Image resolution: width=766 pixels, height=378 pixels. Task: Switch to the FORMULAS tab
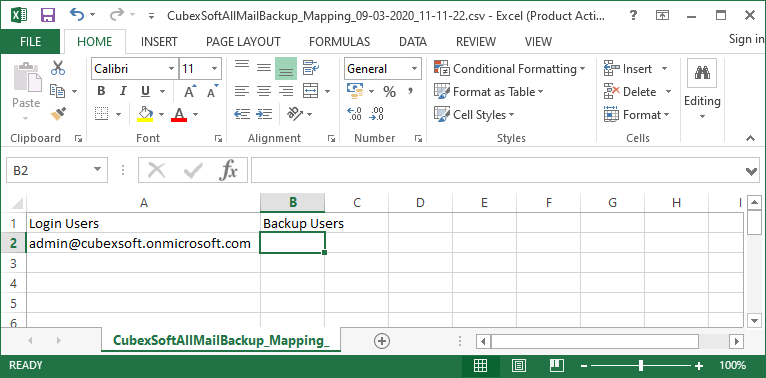coord(340,42)
